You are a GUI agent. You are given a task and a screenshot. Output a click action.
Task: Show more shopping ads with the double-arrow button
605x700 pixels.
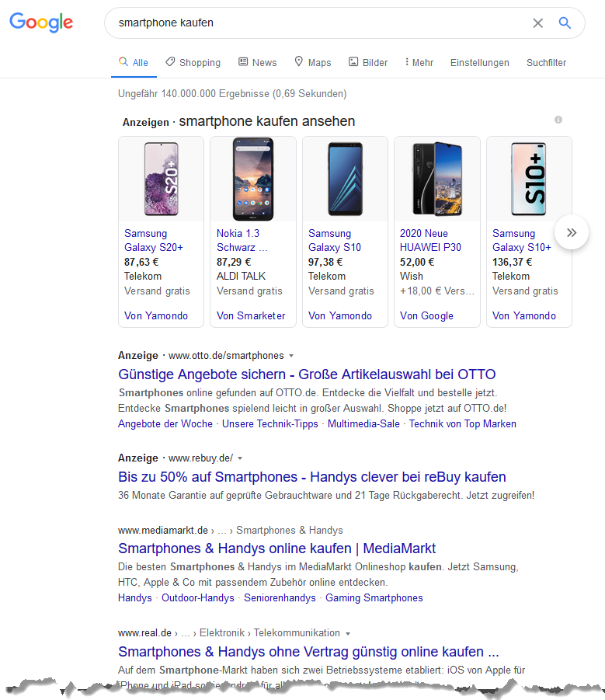coord(572,232)
